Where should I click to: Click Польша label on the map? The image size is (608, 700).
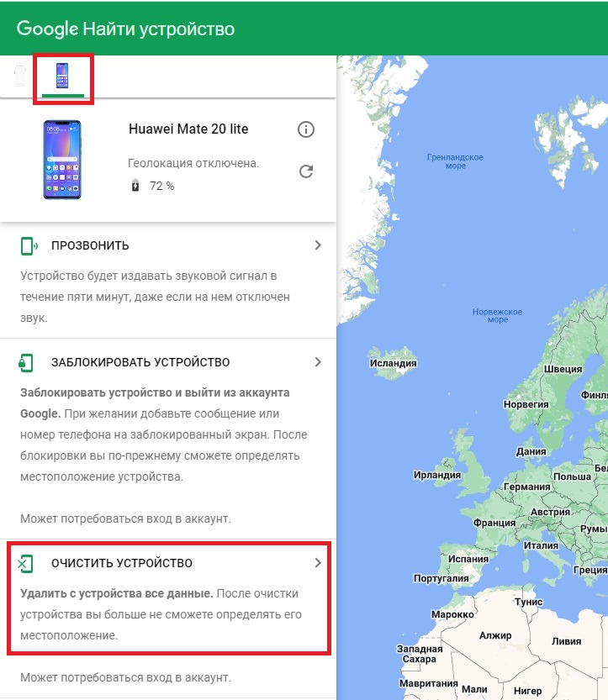tap(573, 476)
